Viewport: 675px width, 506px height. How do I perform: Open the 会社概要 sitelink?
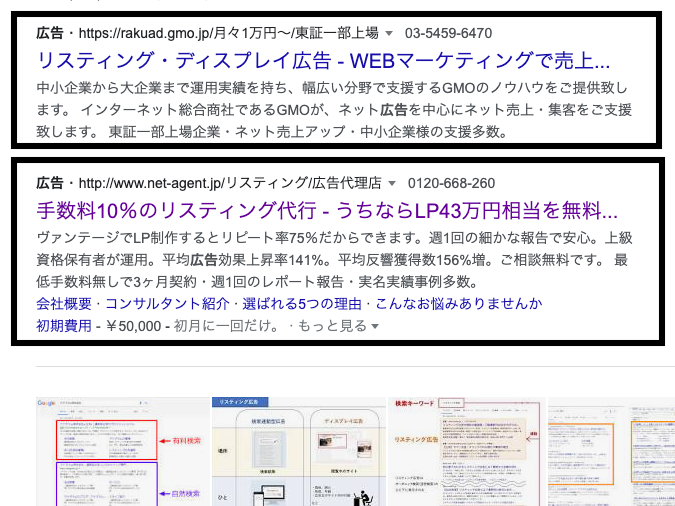64,304
